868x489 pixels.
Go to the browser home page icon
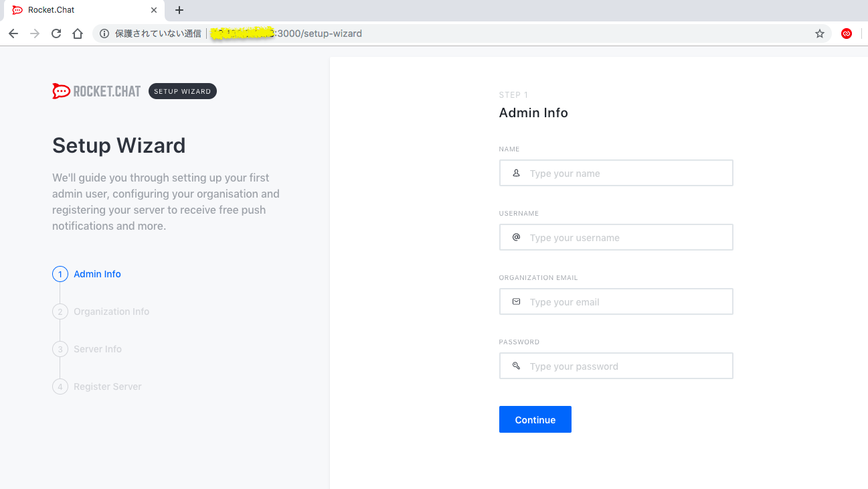click(78, 33)
